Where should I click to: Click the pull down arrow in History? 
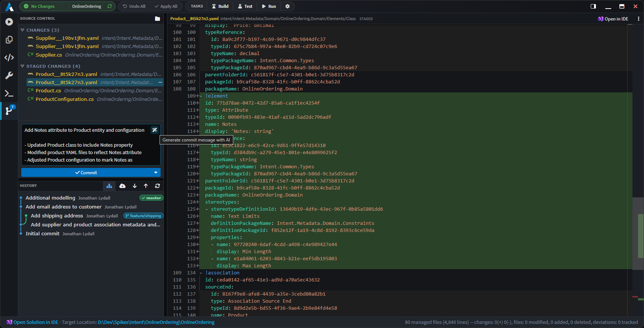pyautogui.click(x=135, y=186)
